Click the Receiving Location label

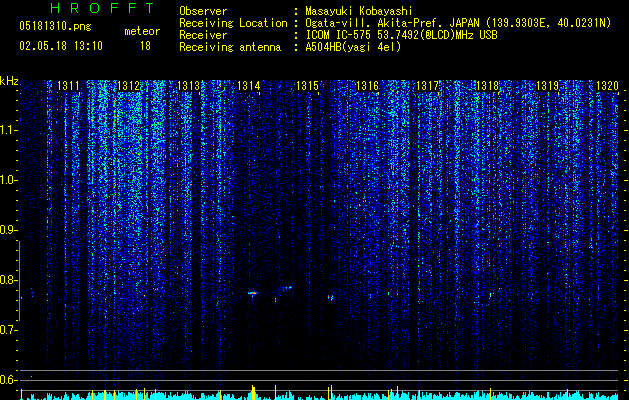[x=233, y=23]
